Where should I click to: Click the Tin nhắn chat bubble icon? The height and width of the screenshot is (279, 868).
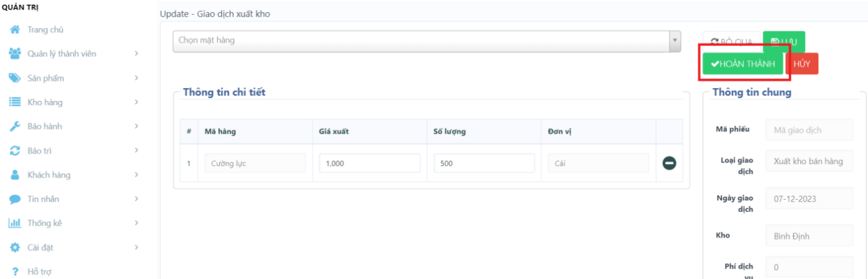pyautogui.click(x=14, y=199)
